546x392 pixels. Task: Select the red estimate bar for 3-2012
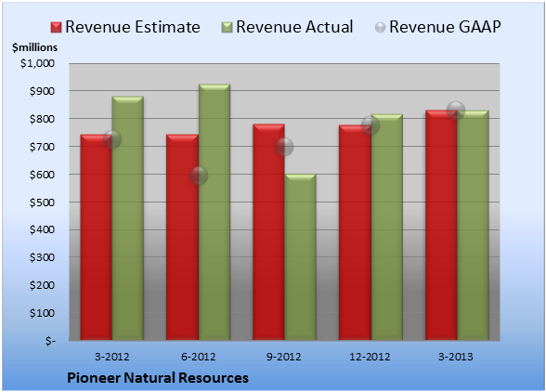pyautogui.click(x=97, y=237)
